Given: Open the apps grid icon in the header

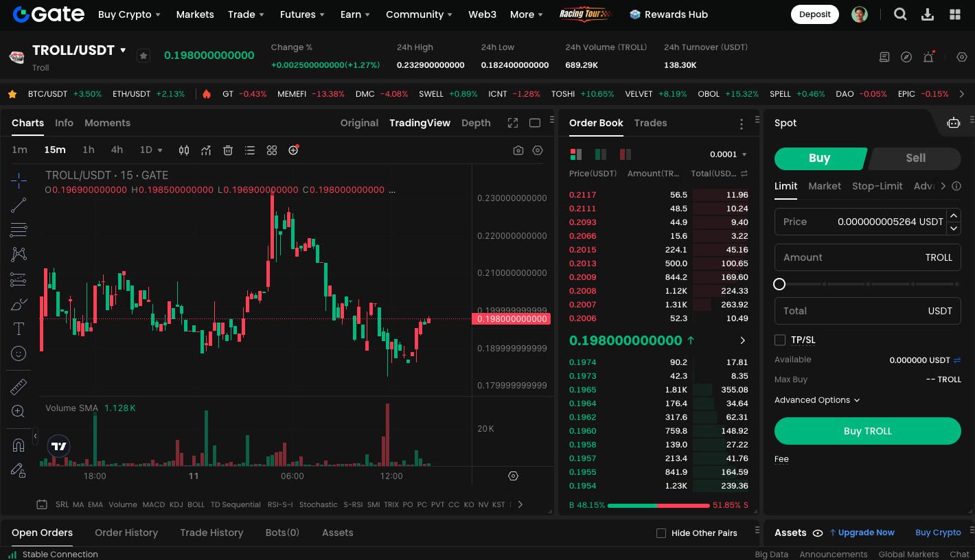Looking at the screenshot, I should point(955,14).
